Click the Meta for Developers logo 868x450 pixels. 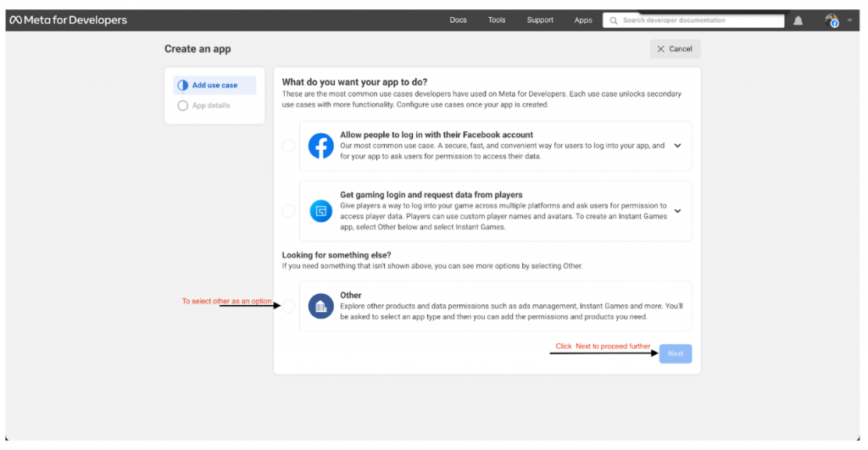tap(69, 20)
